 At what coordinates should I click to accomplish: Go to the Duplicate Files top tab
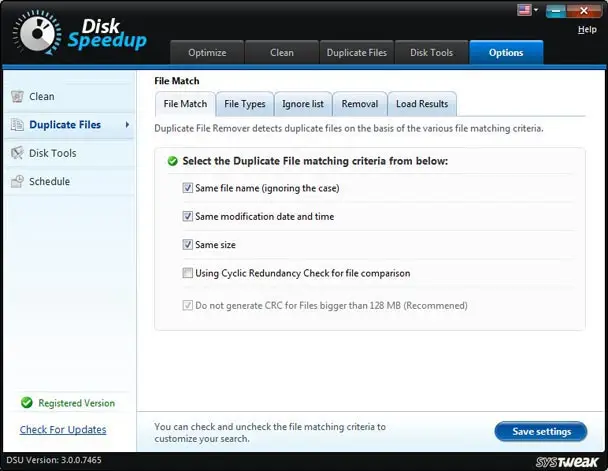pyautogui.click(x=357, y=52)
